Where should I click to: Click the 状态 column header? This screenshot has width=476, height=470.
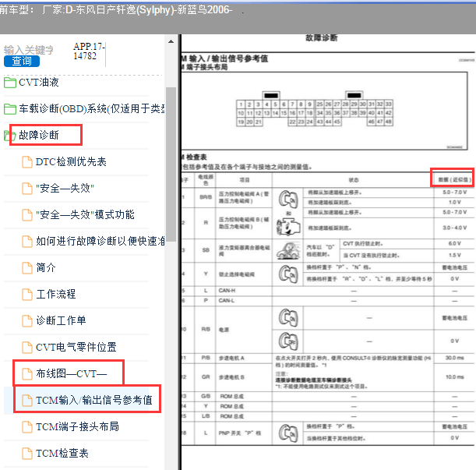354,180
